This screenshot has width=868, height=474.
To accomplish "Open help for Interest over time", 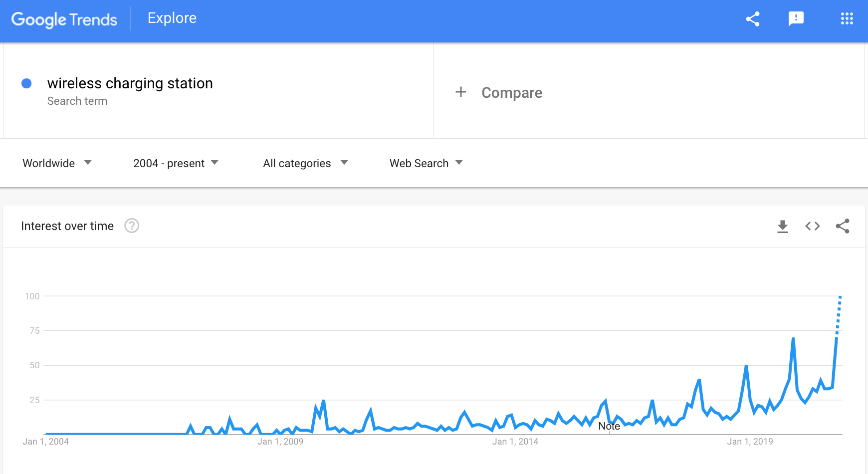I will click(x=132, y=226).
